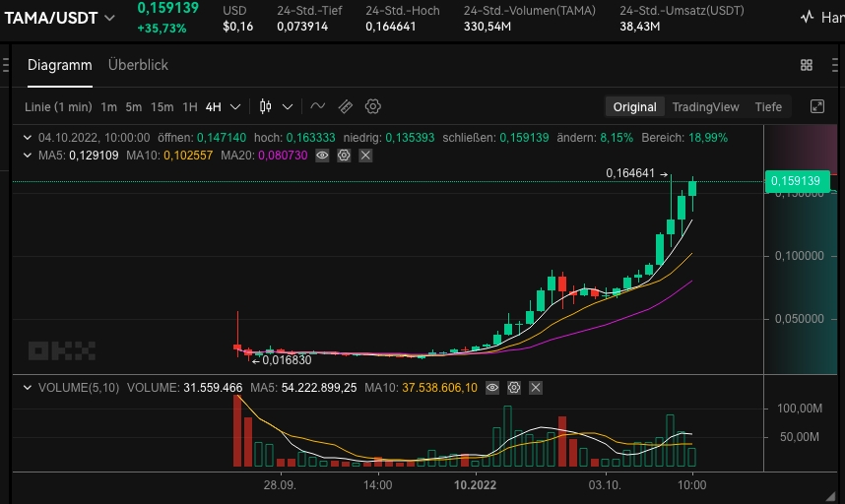The image size is (845, 504).
Task: Open settings for the VOLUME indicator
Action: 513,388
